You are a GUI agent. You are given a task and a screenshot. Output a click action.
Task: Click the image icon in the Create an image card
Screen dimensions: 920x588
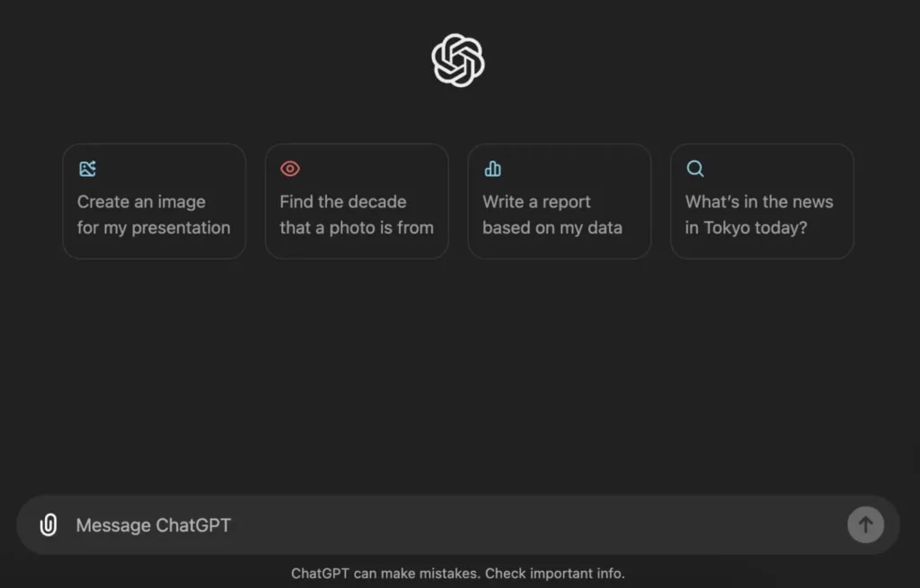(x=87, y=169)
